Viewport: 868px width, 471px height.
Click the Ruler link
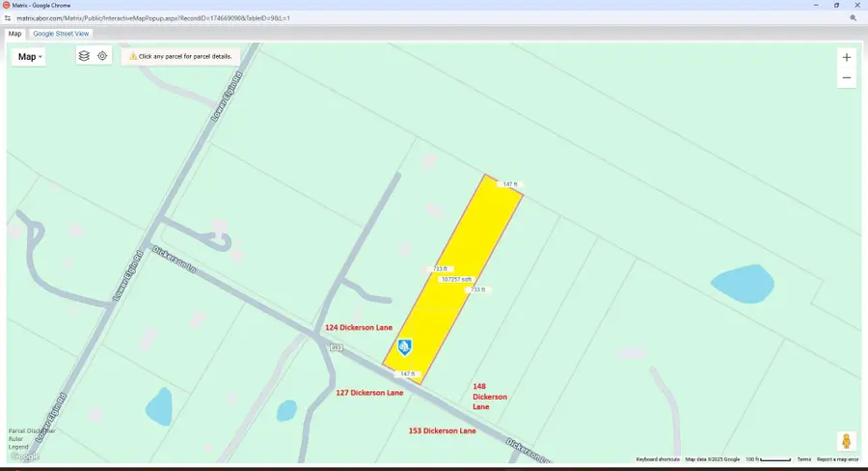[15, 439]
